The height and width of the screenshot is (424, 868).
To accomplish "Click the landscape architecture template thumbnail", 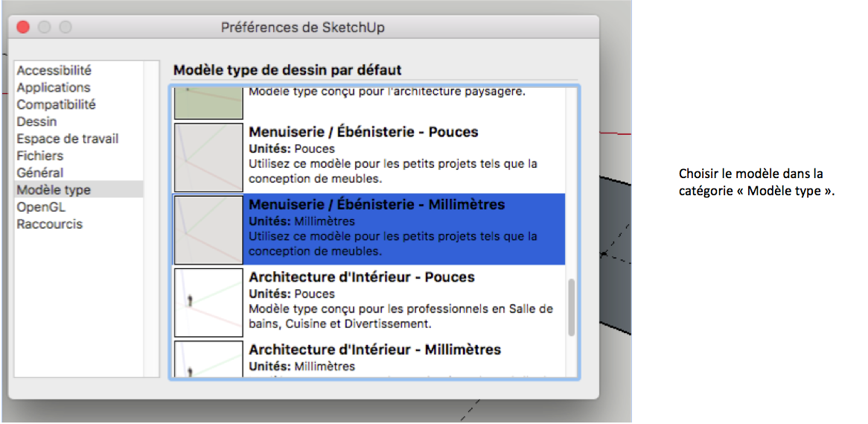I will (208, 103).
